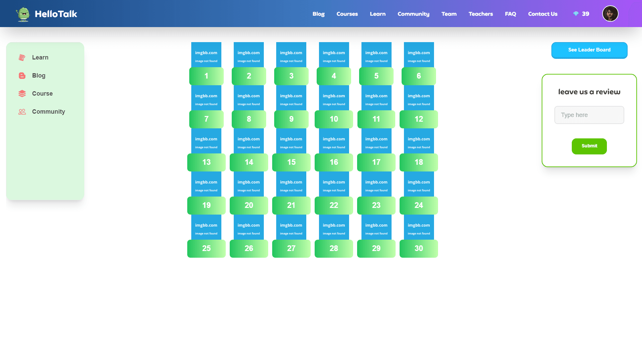This screenshot has width=642, height=364.
Task: Click the Blog icon in the sidebar
Action: (22, 76)
